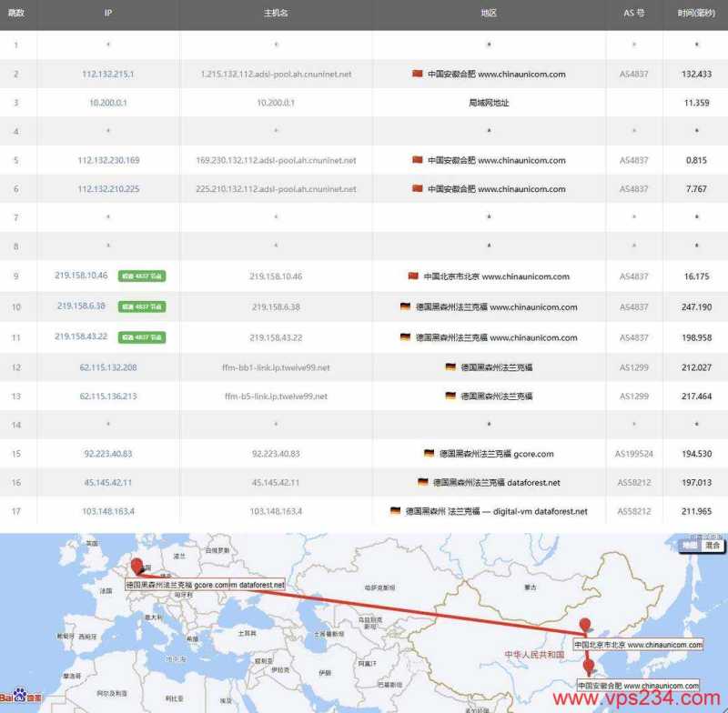Click the red map marker at Hefei, Anhui

[x=587, y=667]
